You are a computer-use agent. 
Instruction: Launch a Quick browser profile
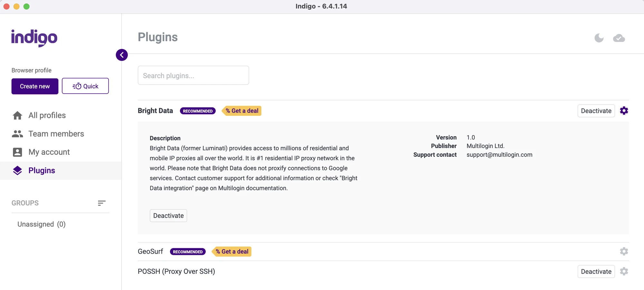[x=85, y=86]
